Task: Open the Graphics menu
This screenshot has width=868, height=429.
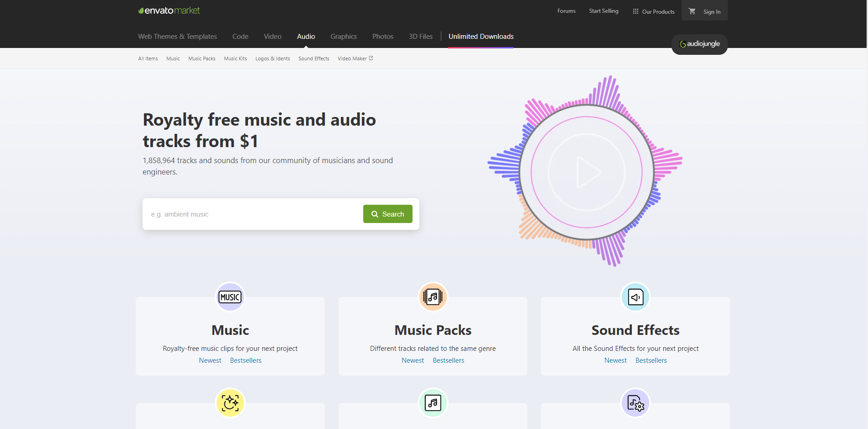Action: [344, 37]
